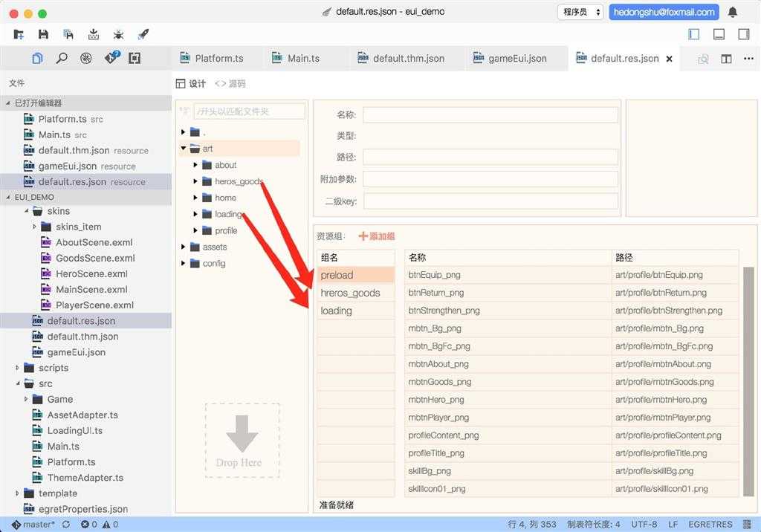Viewport: 761px width, 532px height.
Task: Collapse the 已打开编辑器 section
Action: pyautogui.click(x=7, y=103)
